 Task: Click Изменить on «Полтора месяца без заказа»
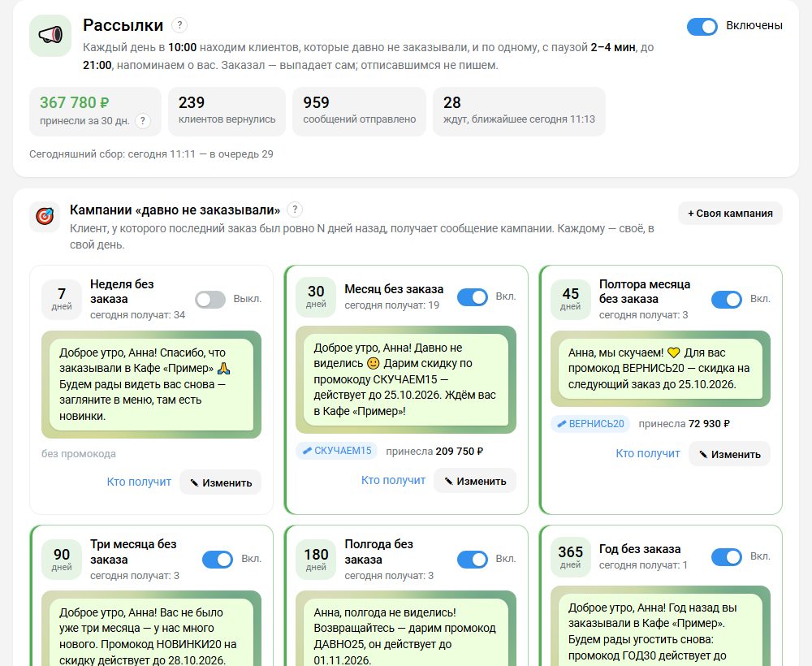[729, 454]
